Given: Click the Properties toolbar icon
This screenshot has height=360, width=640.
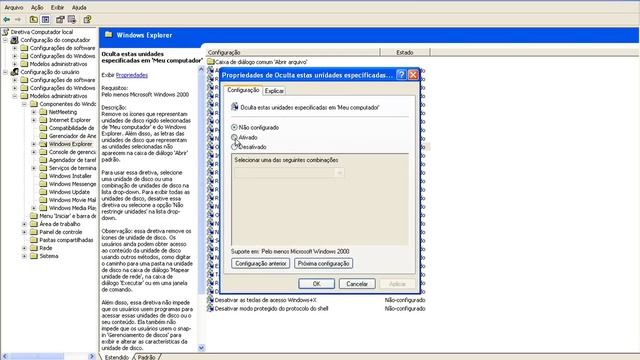Looking at the screenshot, I should coord(60,19).
